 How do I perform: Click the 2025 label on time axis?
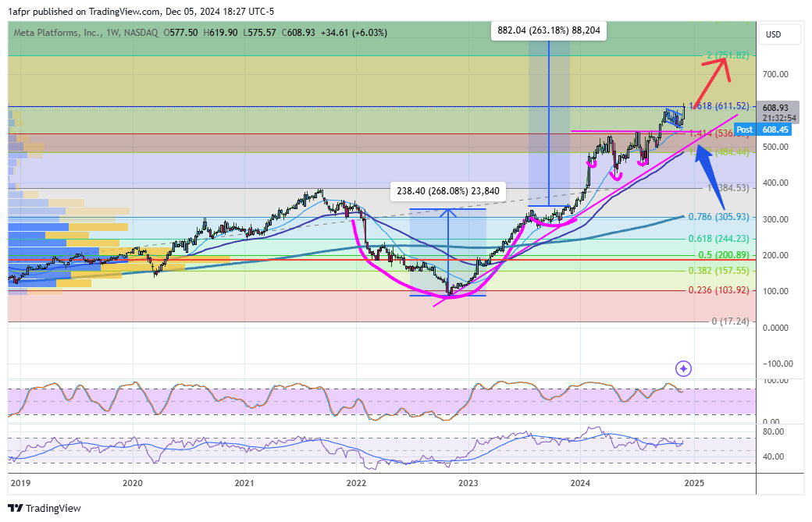point(694,483)
